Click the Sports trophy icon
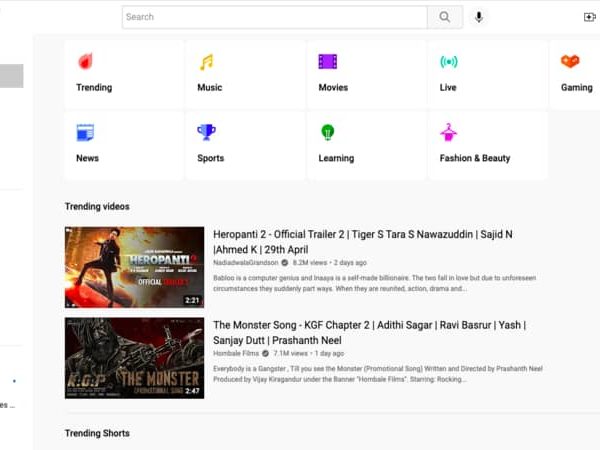Viewport: 600px width, 450px height. coord(206,132)
